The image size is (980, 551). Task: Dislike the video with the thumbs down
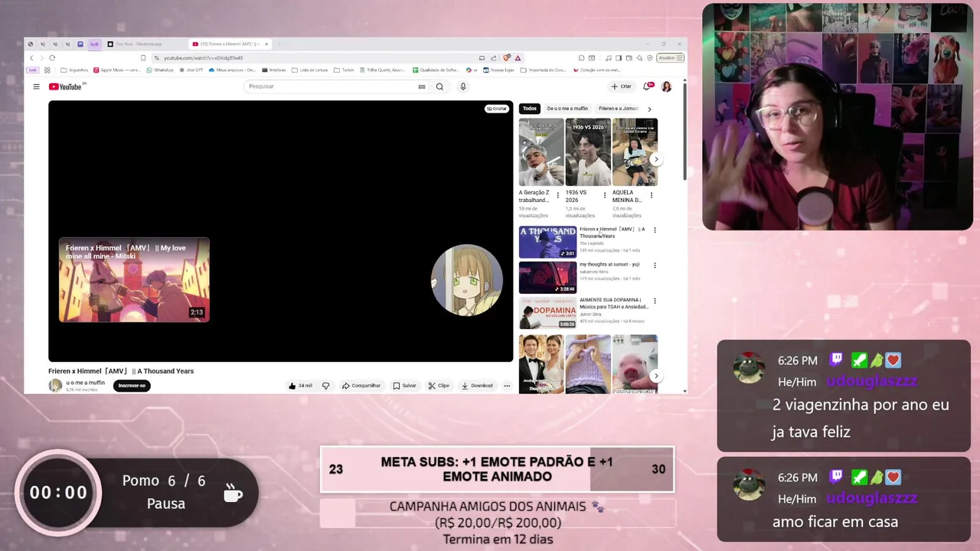(325, 386)
